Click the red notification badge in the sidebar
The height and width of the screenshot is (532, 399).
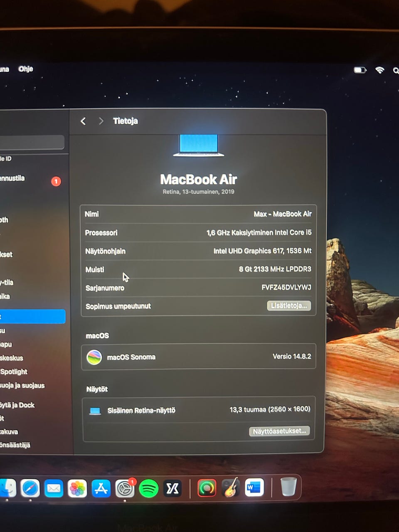(x=56, y=181)
